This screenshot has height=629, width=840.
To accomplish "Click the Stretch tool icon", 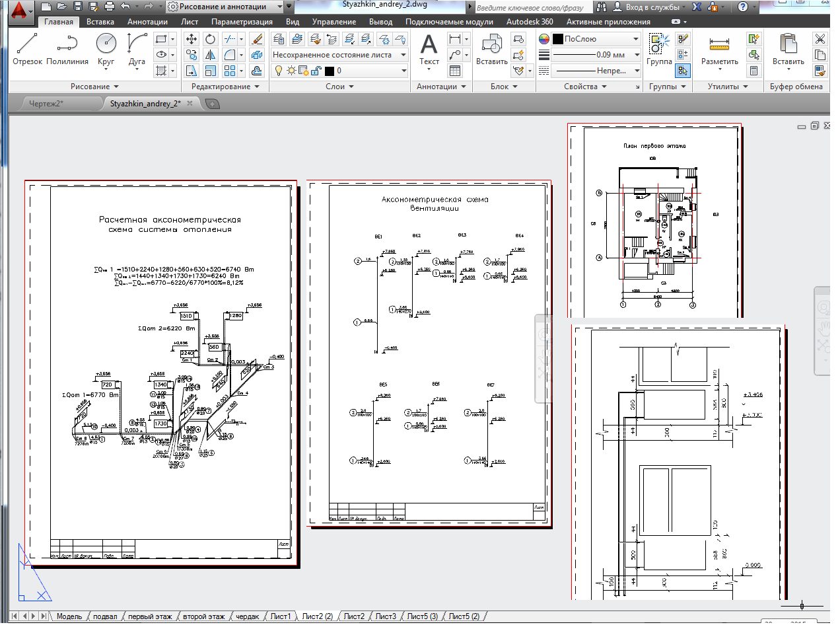I will click(192, 71).
